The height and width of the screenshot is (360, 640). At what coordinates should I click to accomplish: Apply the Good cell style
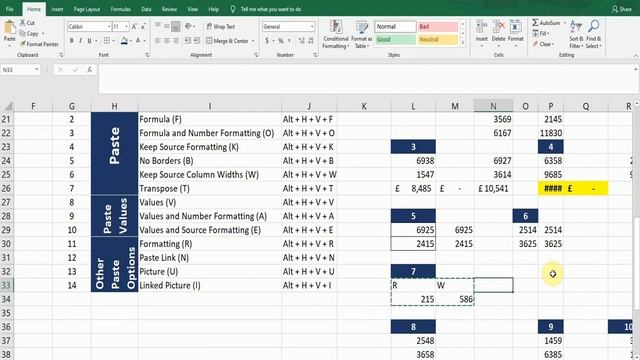(395, 40)
